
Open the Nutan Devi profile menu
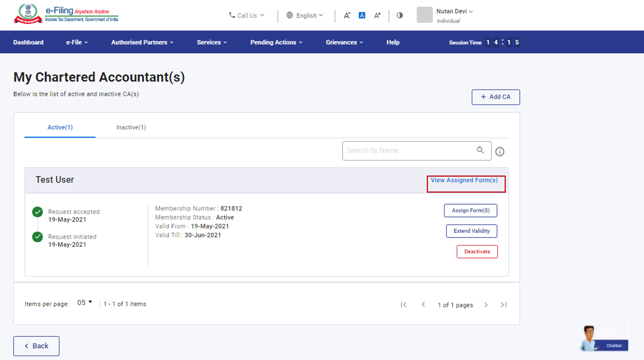(x=454, y=11)
